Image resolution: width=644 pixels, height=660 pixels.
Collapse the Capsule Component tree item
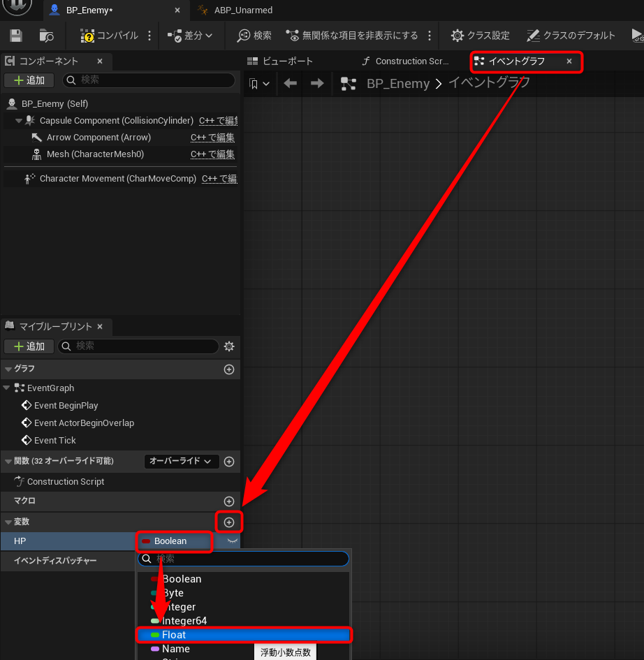coord(19,121)
